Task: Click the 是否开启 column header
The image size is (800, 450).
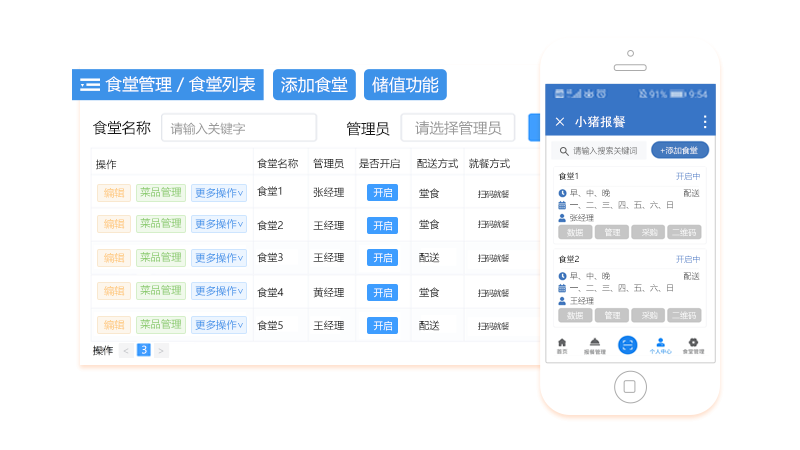Action: click(x=380, y=164)
